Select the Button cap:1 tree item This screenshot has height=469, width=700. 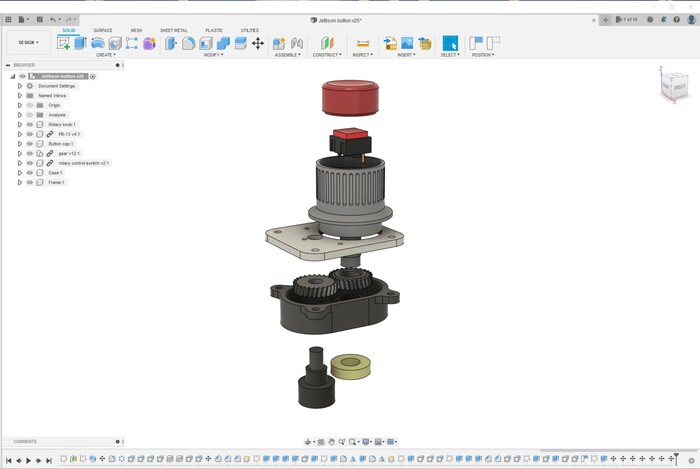61,144
